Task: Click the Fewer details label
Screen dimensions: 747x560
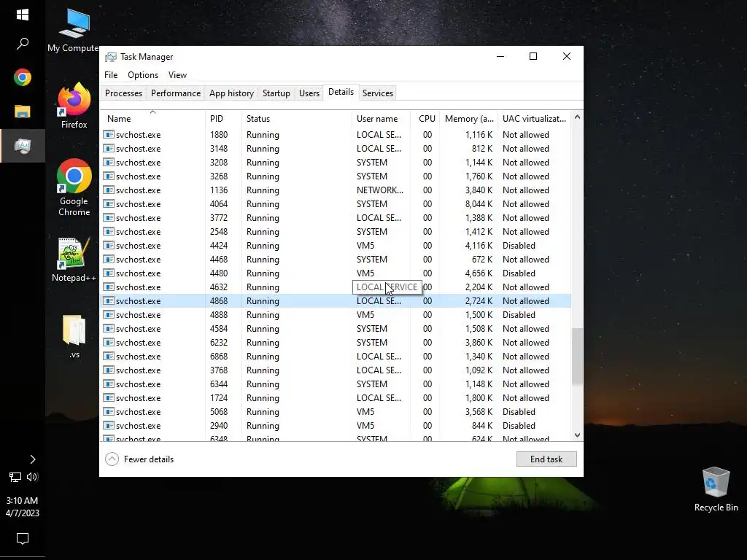Action: click(149, 459)
